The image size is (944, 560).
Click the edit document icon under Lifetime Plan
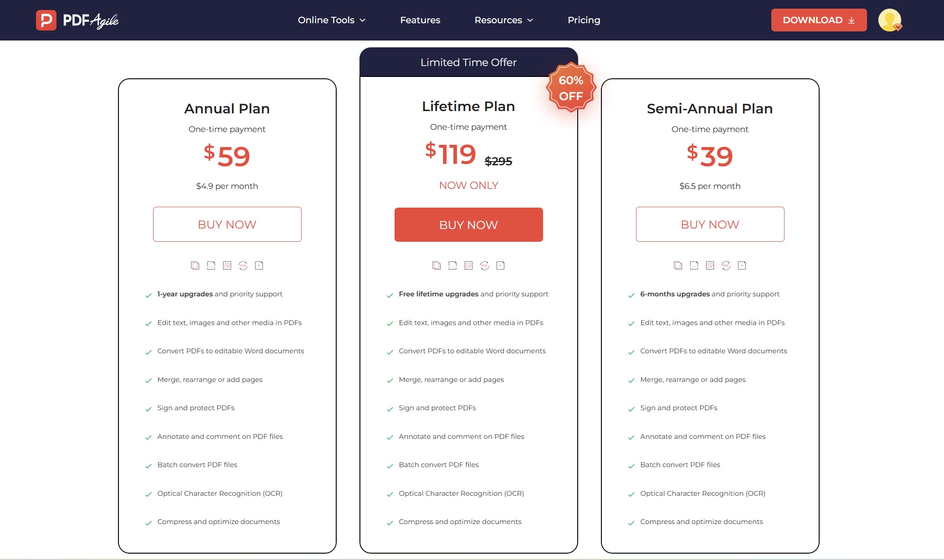[x=468, y=265]
